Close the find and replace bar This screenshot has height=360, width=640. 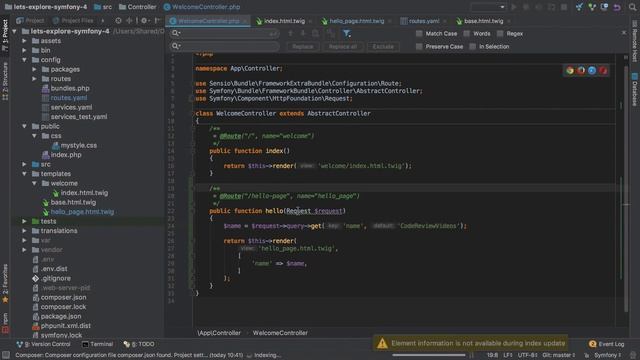624,33
